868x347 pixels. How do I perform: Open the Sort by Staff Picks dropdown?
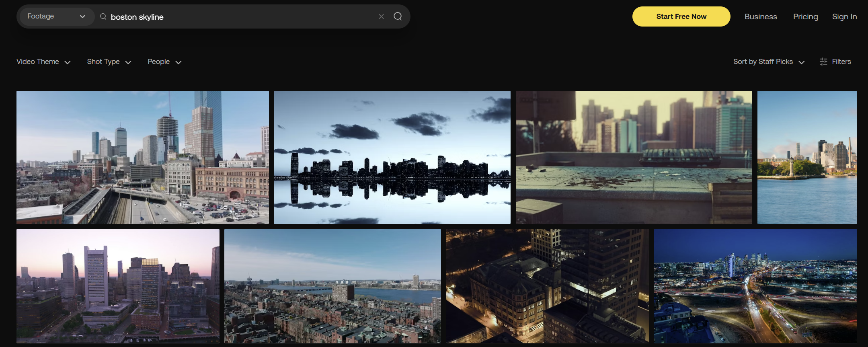(x=768, y=62)
